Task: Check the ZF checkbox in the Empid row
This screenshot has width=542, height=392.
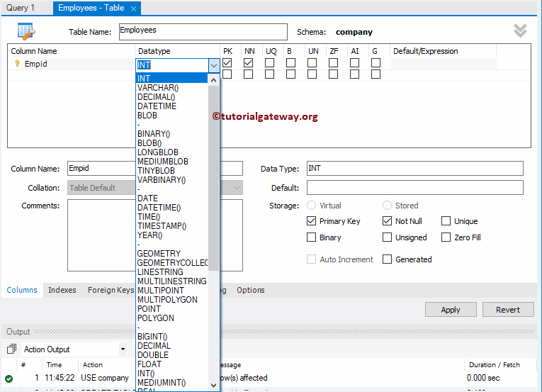Action: click(333, 62)
